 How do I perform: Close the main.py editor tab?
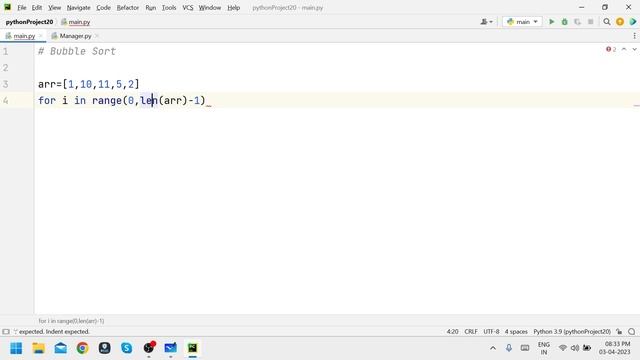click(40, 36)
